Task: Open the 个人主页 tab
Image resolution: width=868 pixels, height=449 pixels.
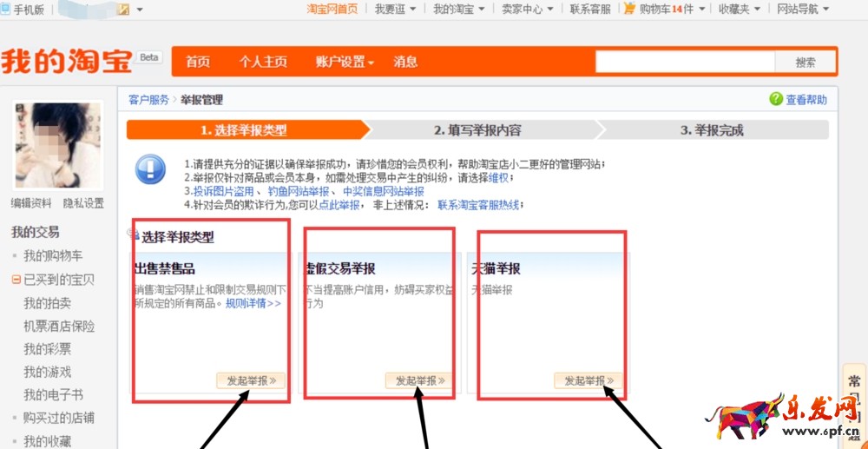Action: click(x=263, y=62)
